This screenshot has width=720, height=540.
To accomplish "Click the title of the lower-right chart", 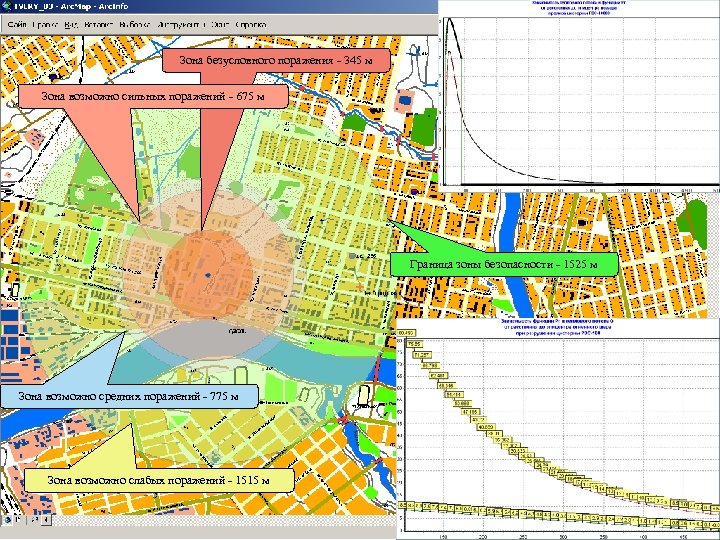I will coord(557,327).
